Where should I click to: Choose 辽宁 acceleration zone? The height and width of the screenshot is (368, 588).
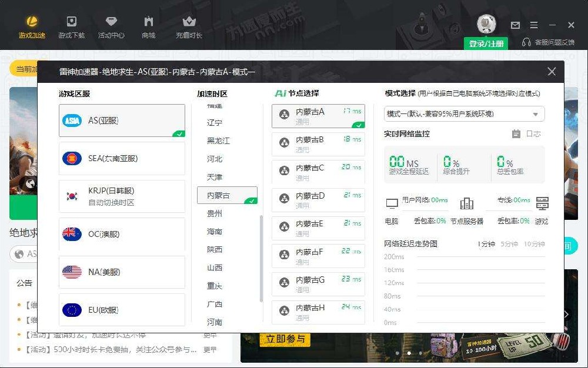tap(215, 122)
